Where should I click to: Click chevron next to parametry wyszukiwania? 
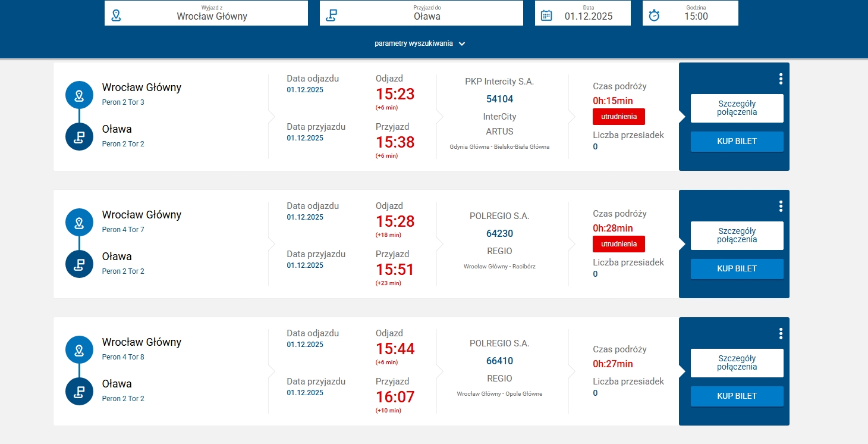(x=462, y=43)
